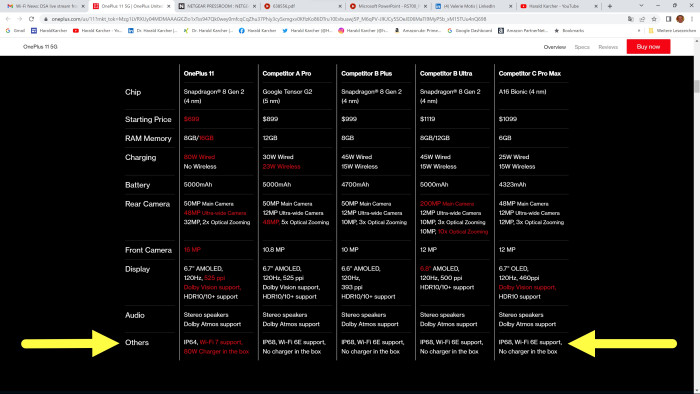Open the tab search dropdown arrow
This screenshot has height=394, width=700.
pos(642,6)
